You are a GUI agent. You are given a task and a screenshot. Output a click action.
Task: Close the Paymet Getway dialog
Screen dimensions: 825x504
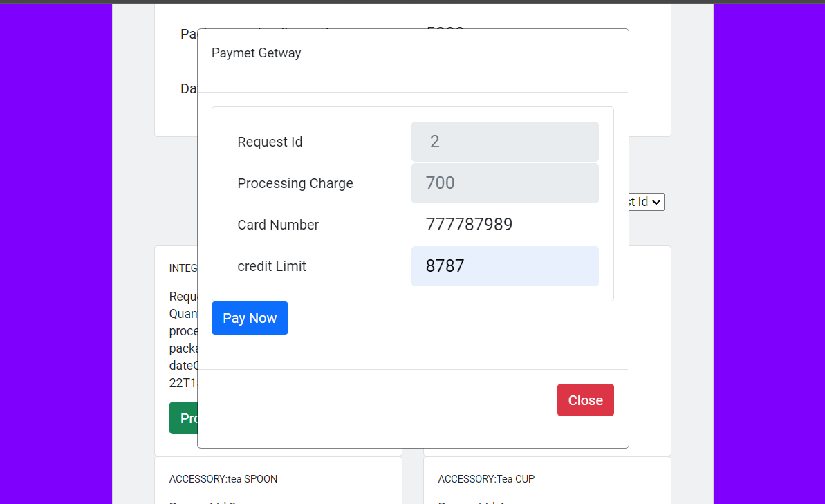tap(585, 400)
